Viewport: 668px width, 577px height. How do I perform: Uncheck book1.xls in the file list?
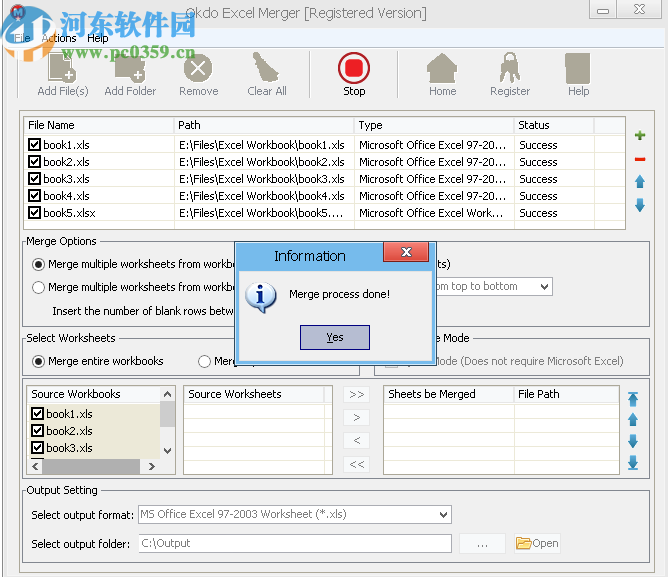tap(35, 144)
